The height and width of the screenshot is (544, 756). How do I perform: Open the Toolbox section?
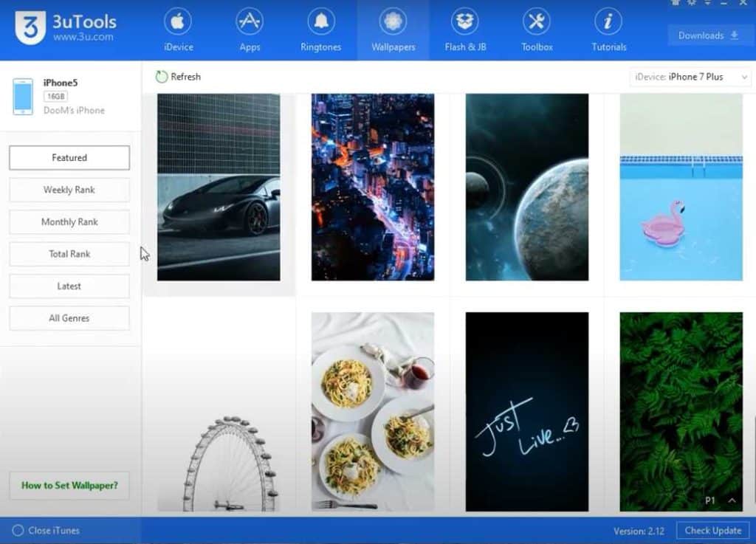pyautogui.click(x=537, y=31)
